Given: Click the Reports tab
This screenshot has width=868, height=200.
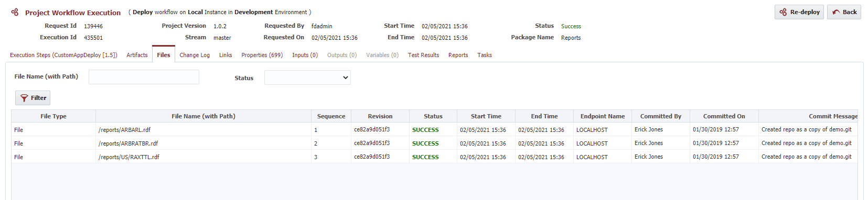Looking at the screenshot, I should click(458, 55).
